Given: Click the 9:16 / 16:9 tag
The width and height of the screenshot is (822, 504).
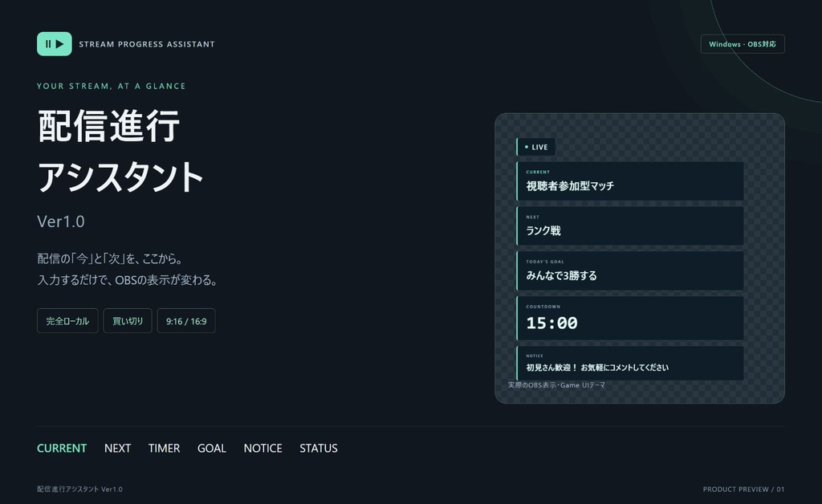Looking at the screenshot, I should (x=186, y=321).
